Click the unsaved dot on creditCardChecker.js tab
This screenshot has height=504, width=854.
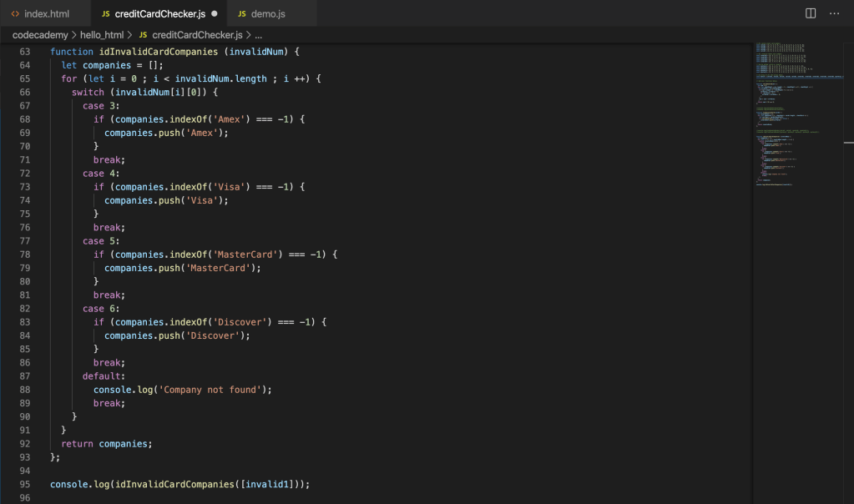pos(215,14)
